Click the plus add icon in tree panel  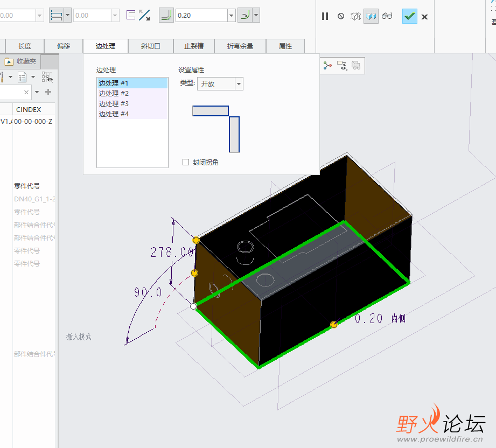click(48, 92)
